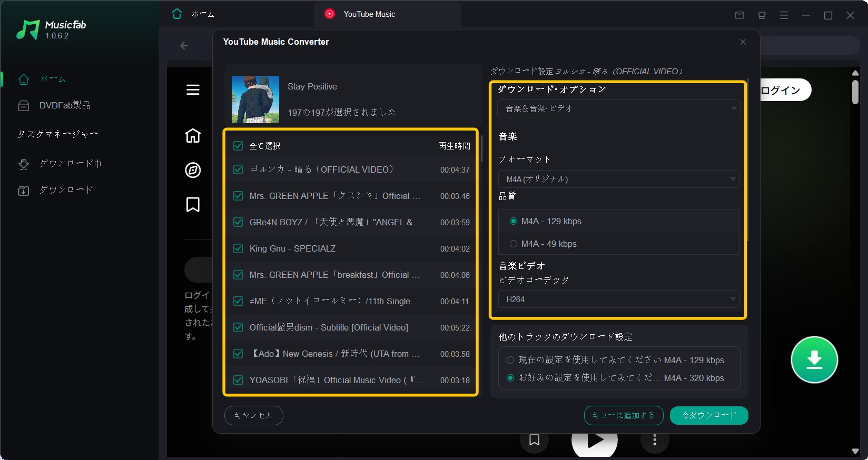Uncheck King Gnu - SPECIALZ checkbox
The image size is (868, 460).
238,248
